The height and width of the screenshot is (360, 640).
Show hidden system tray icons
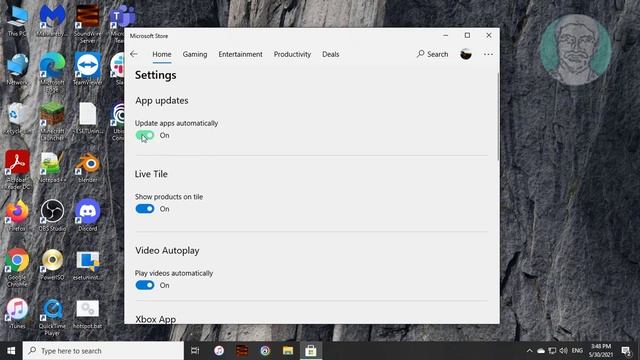(529, 351)
